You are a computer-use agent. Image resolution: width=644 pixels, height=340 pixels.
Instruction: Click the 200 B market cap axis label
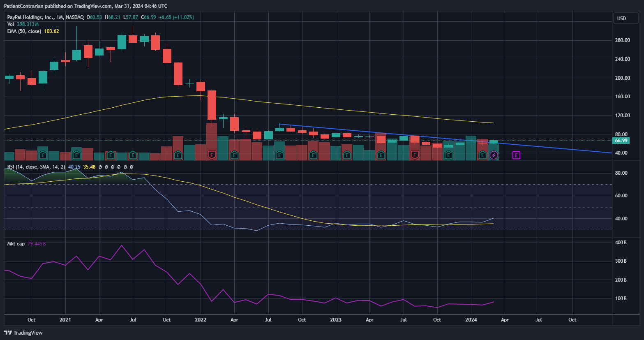coord(621,280)
